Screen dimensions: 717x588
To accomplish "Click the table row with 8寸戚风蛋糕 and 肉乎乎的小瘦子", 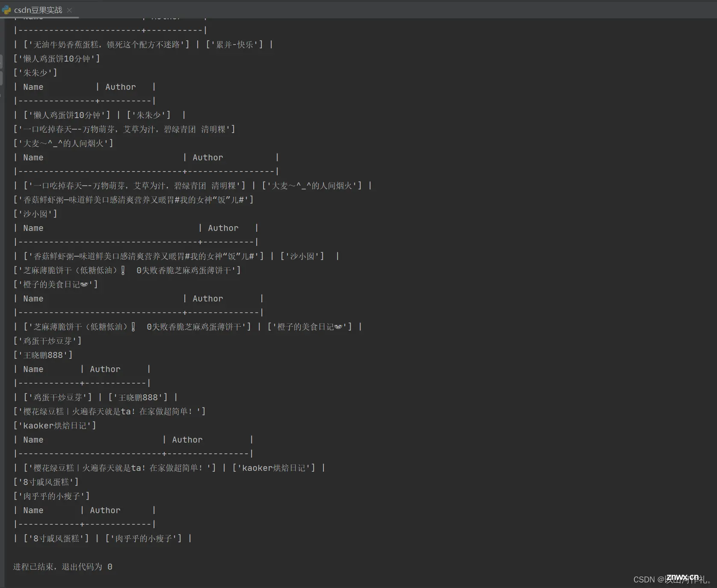I will click(103, 538).
